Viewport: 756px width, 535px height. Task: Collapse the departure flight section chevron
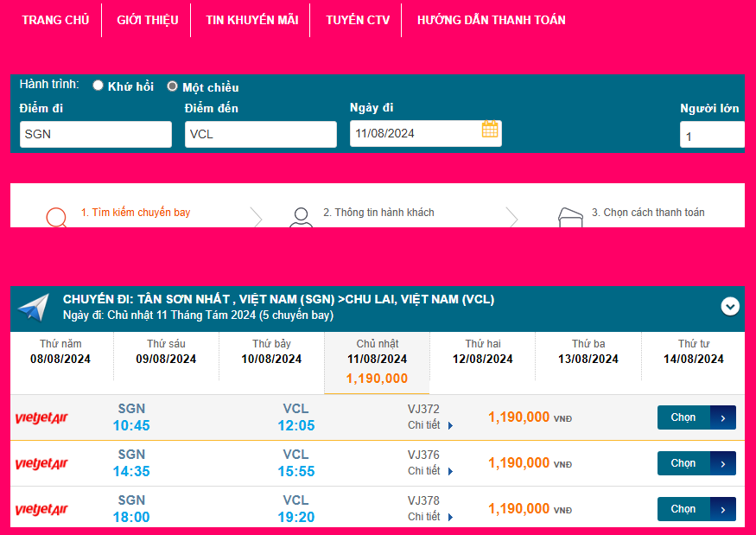point(730,306)
